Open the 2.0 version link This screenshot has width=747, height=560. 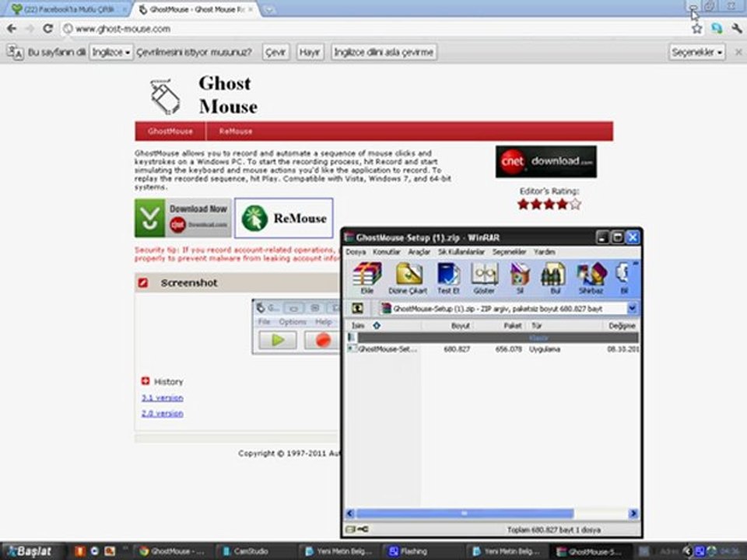point(162,413)
